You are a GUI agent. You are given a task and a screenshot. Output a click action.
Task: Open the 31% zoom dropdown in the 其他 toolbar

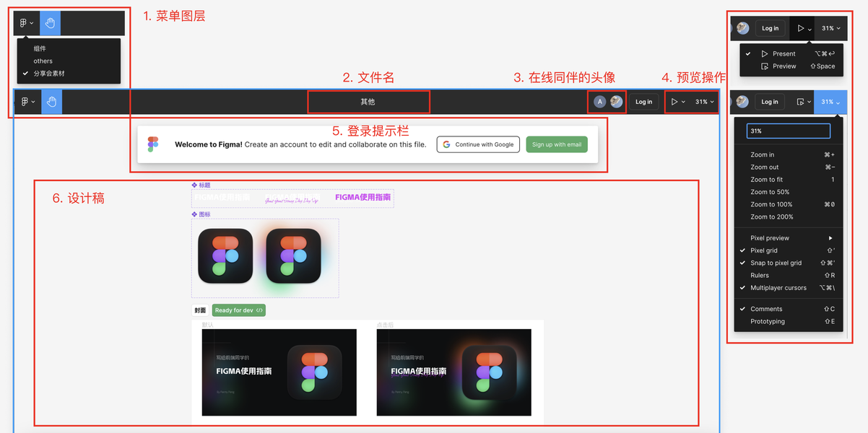point(705,102)
